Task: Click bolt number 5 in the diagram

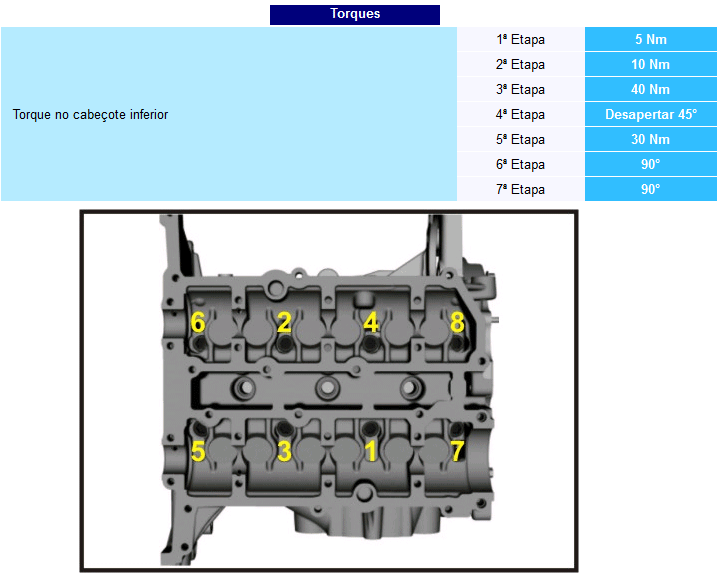Action: point(198,451)
